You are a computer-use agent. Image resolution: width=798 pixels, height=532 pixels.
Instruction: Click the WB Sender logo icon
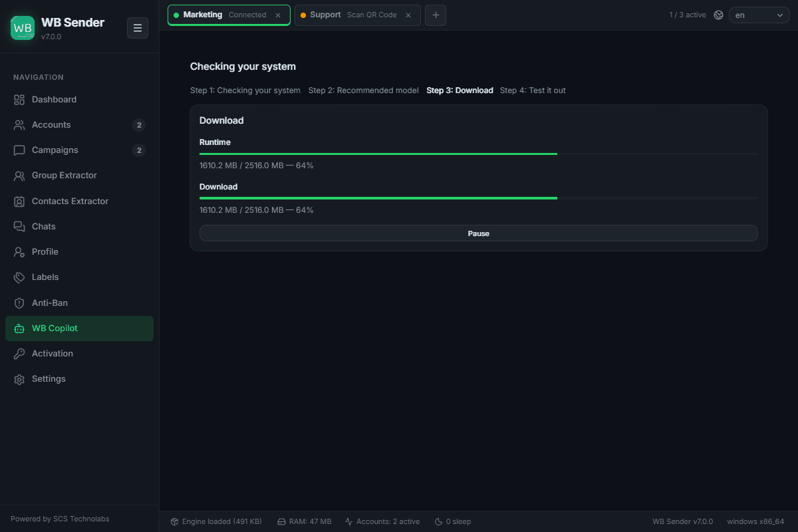(x=23, y=28)
